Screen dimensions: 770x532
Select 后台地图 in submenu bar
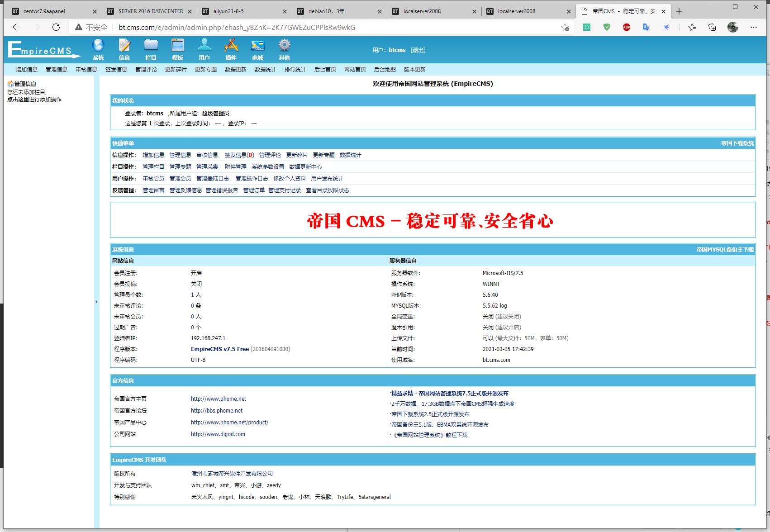[385, 69]
